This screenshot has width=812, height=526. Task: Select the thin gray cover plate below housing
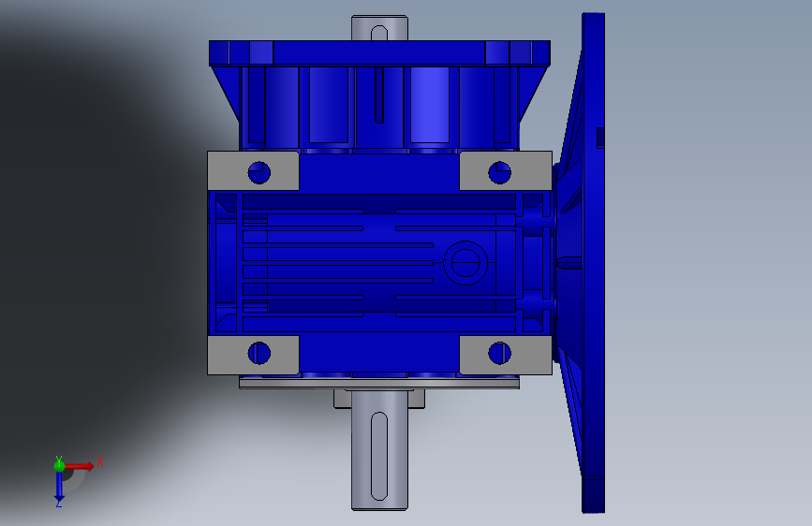point(379,384)
